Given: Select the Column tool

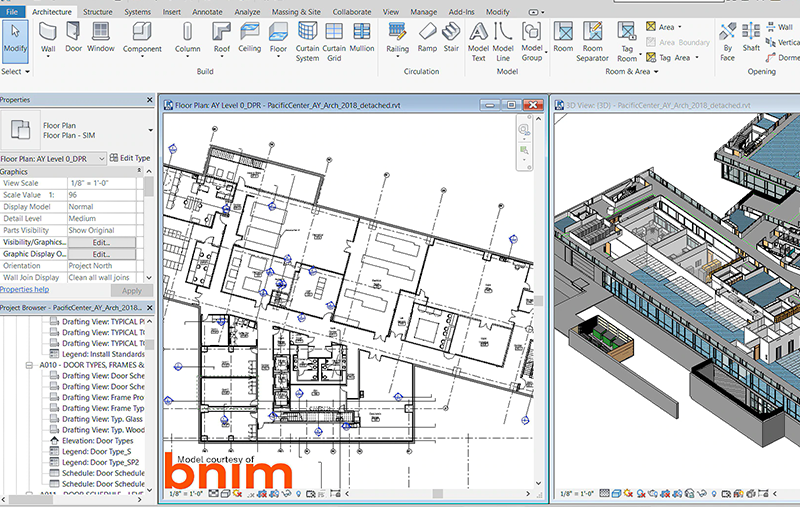Looking at the screenshot, I should coord(187,39).
